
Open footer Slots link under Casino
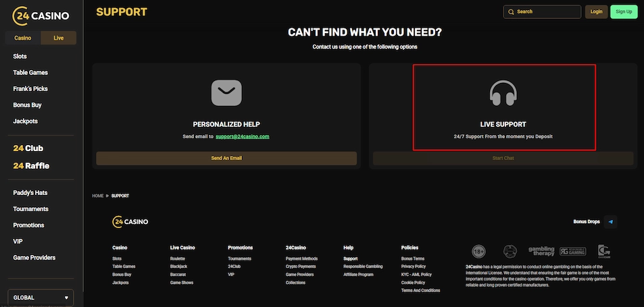117,258
